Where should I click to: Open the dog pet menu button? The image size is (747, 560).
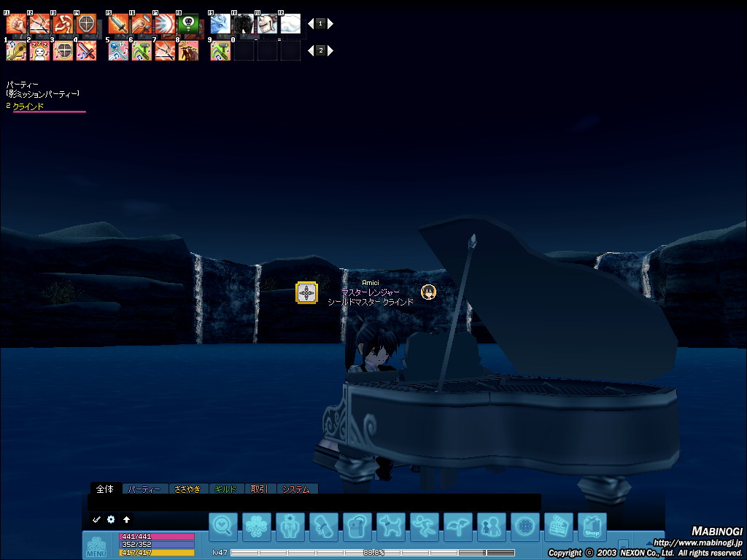pos(391,526)
